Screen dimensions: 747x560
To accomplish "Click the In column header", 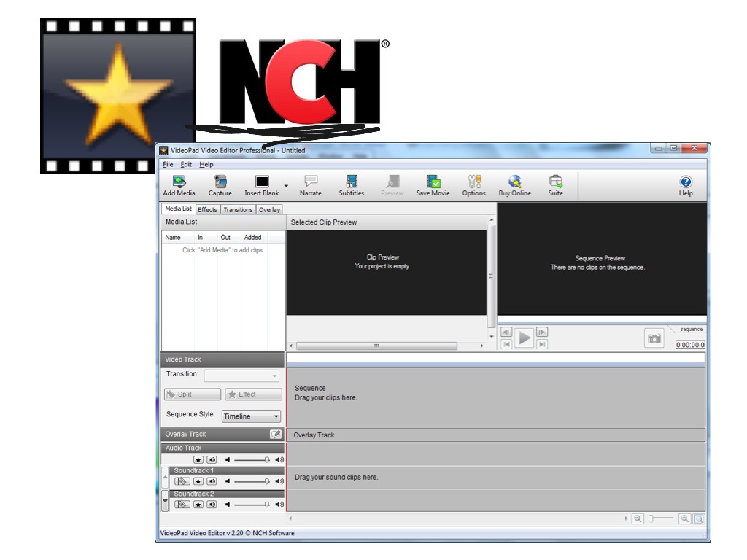I will pos(206,237).
